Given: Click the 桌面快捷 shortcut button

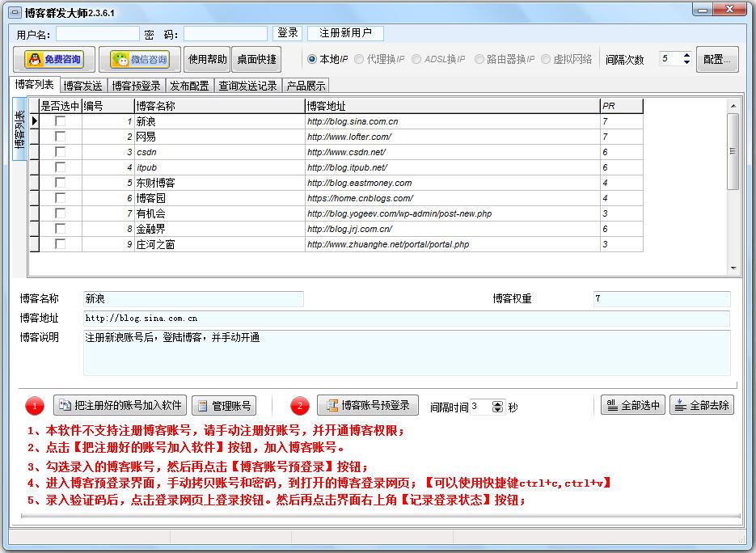Looking at the screenshot, I should click(258, 58).
